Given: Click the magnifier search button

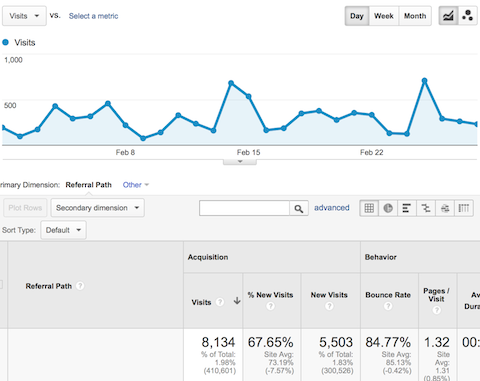Looking at the screenshot, I should 299,208.
